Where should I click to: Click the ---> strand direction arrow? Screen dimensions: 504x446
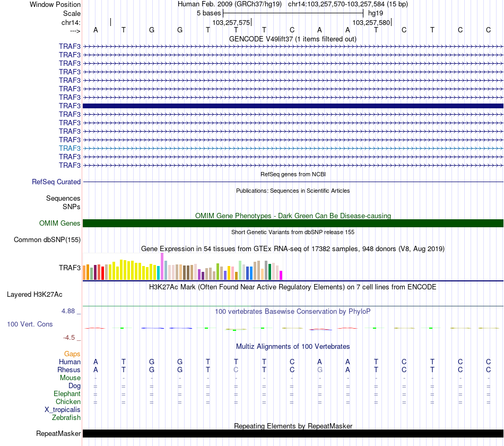[x=75, y=31]
